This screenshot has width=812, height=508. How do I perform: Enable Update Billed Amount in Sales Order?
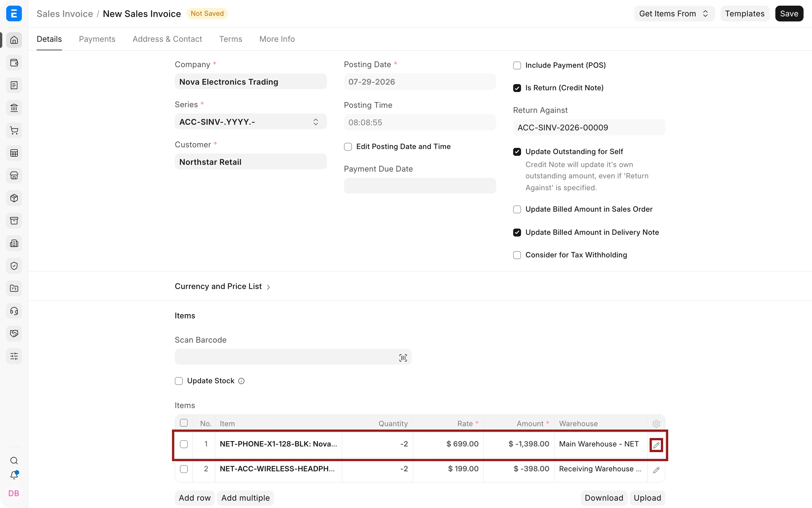click(x=517, y=210)
